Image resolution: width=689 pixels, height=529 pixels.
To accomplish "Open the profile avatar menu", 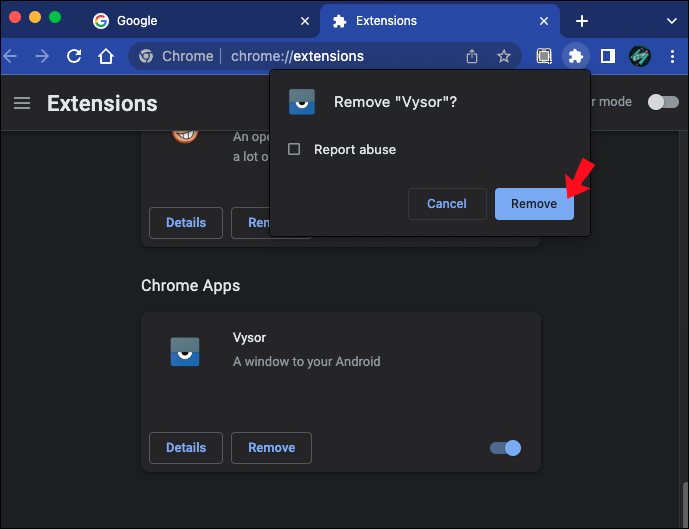I will (640, 56).
